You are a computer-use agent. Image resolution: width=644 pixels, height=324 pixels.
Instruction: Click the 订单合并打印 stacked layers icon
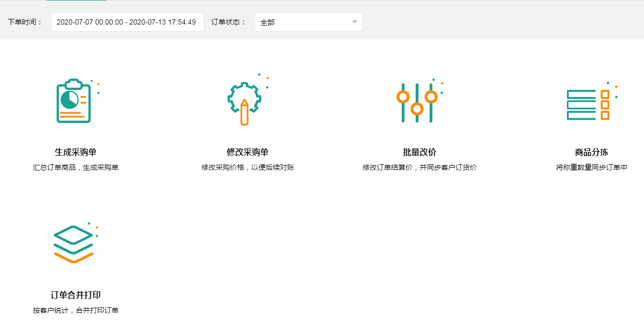[x=73, y=244]
